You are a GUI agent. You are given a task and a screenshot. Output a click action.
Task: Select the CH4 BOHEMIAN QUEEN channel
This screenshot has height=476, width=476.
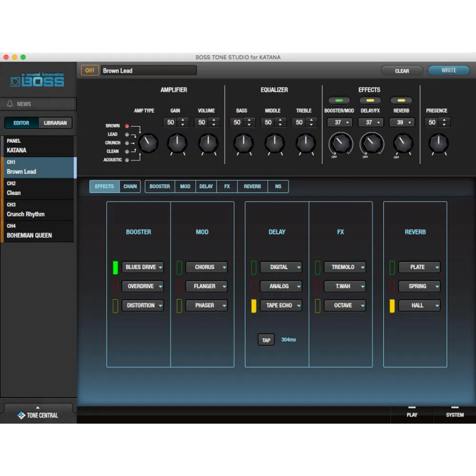[x=37, y=231]
